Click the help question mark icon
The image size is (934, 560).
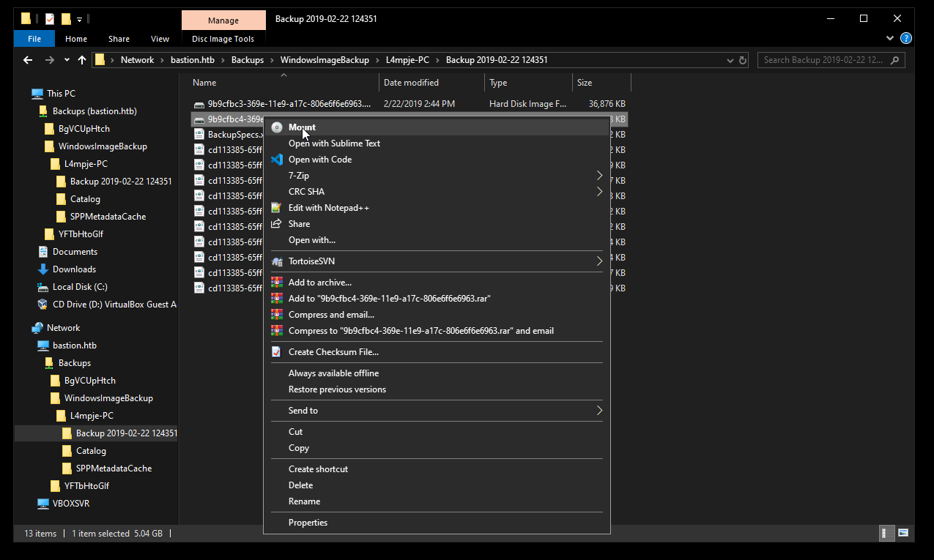(x=906, y=39)
